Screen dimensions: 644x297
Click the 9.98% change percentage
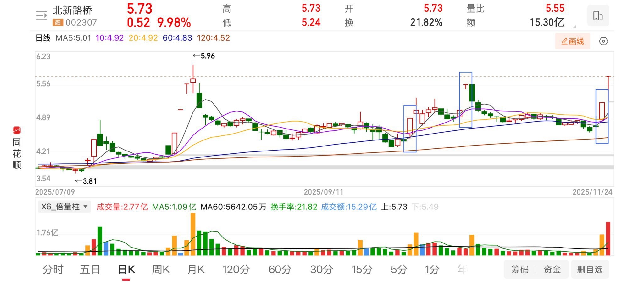[x=174, y=23]
